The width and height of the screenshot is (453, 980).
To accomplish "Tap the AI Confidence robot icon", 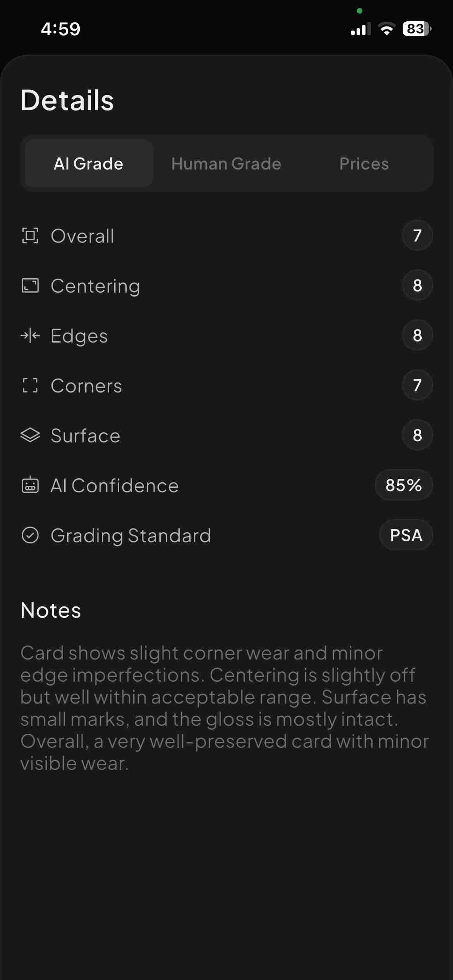I will [x=30, y=485].
